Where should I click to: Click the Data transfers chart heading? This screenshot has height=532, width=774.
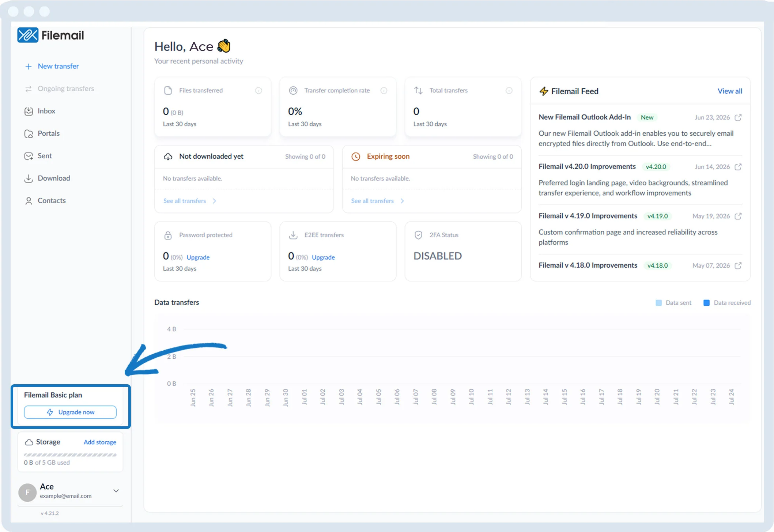coord(177,302)
